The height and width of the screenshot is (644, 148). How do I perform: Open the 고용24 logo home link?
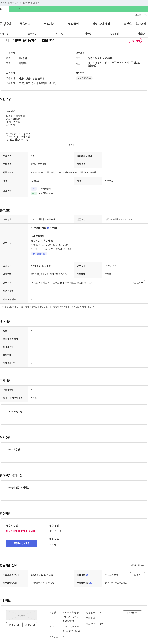[6, 24]
